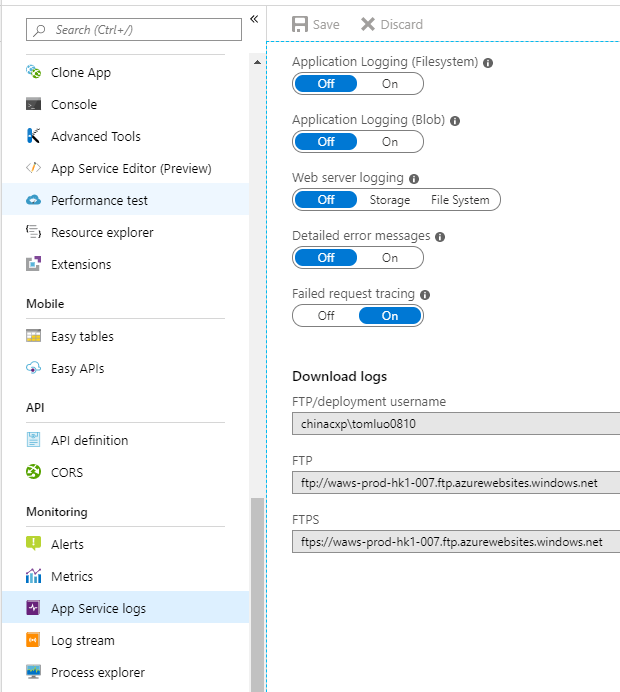Click the FTP/deployment username field
This screenshot has width=620, height=692.
456,424
